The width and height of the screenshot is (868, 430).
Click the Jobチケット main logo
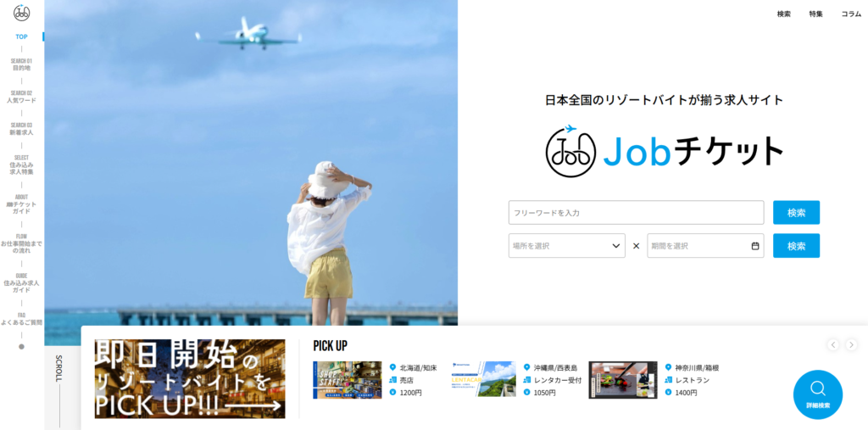[664, 151]
